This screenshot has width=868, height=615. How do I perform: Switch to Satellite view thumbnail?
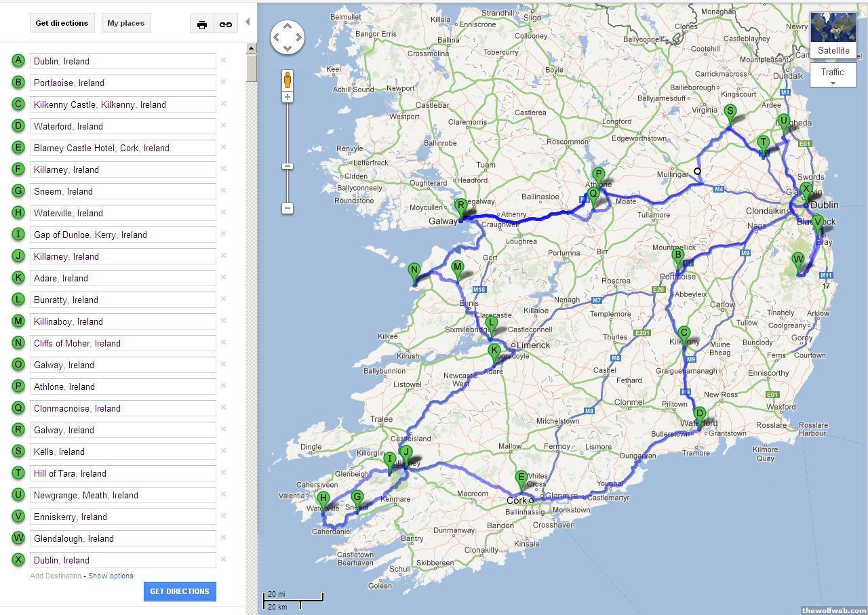(x=833, y=35)
